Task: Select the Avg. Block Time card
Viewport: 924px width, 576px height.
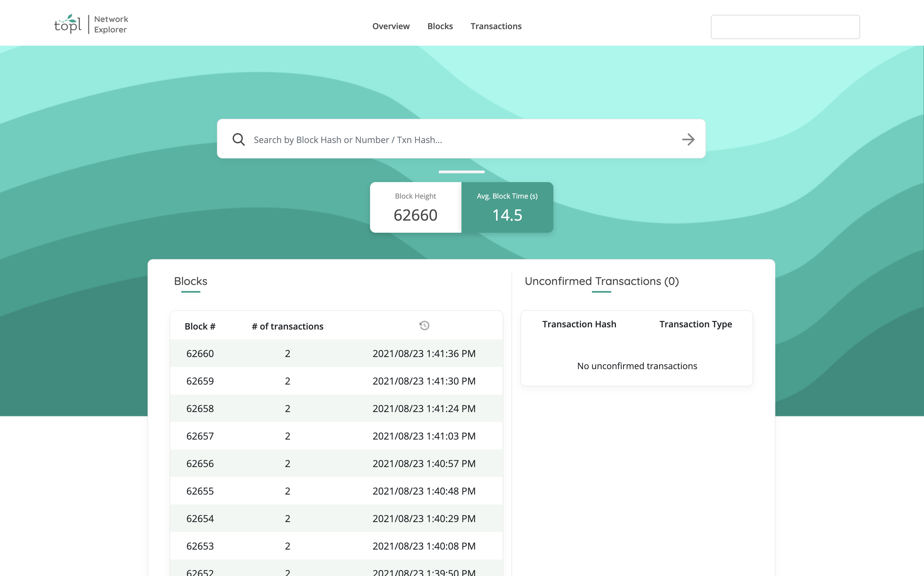Action: coord(507,208)
